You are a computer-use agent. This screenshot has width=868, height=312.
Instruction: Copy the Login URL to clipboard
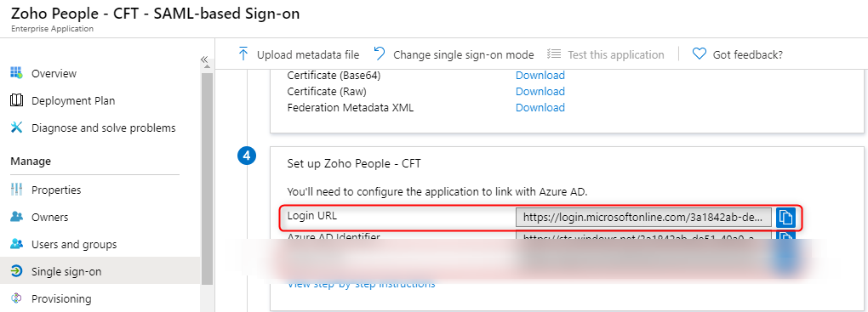point(785,218)
